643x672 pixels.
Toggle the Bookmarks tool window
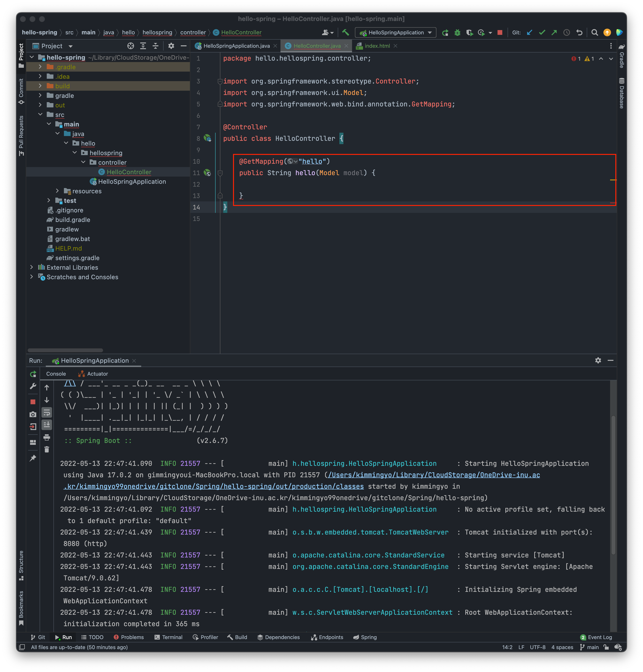21,608
